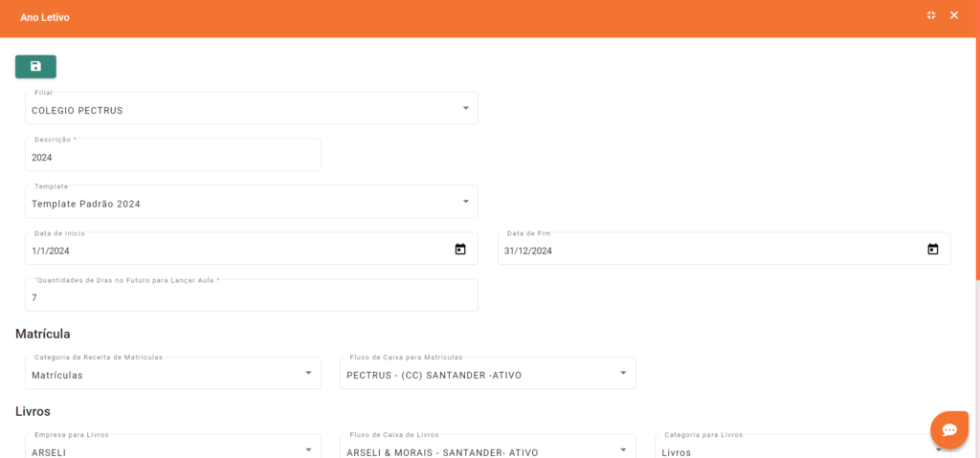The width and height of the screenshot is (980, 458).
Task: Open Fluxo de Caixa de Livros dropdown
Action: click(623, 448)
